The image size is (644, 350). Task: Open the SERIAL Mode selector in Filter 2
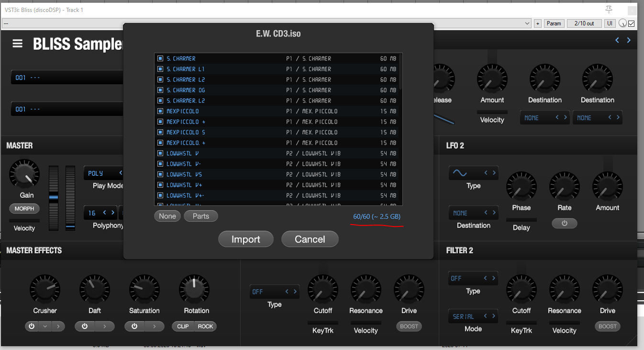[474, 316]
